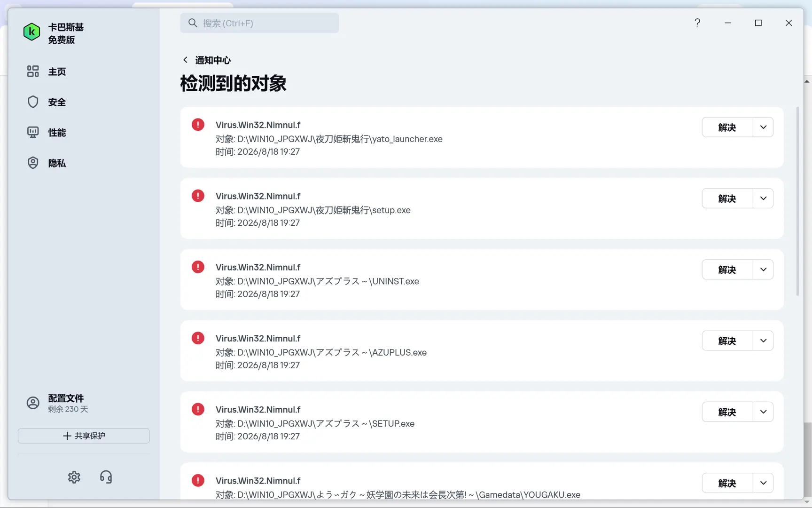Open the 配置文件 profile icon
This screenshot has height=508, width=812.
coord(33,403)
